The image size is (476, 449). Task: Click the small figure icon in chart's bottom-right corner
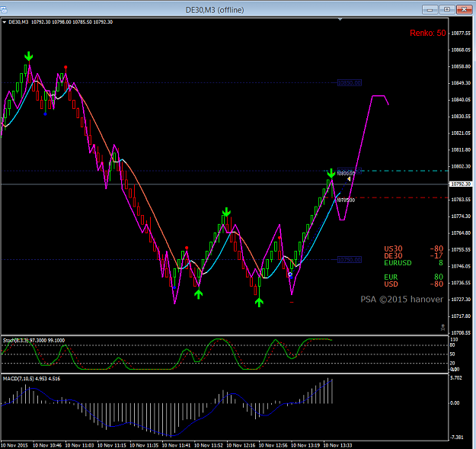(x=443, y=328)
